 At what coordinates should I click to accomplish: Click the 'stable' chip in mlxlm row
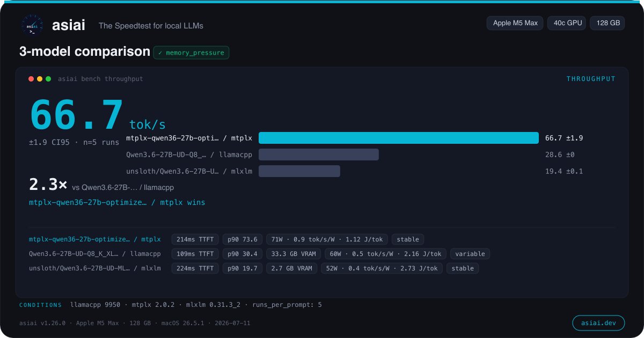coord(463,268)
